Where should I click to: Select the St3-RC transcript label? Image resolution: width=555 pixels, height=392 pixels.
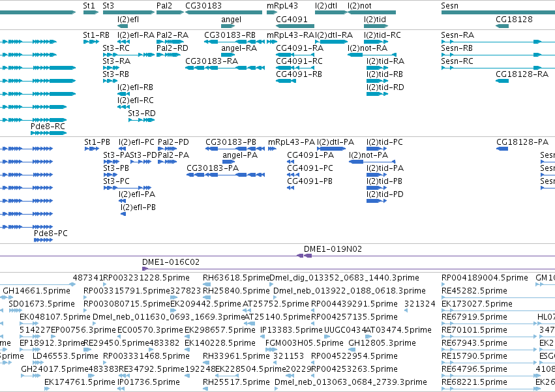(x=116, y=48)
